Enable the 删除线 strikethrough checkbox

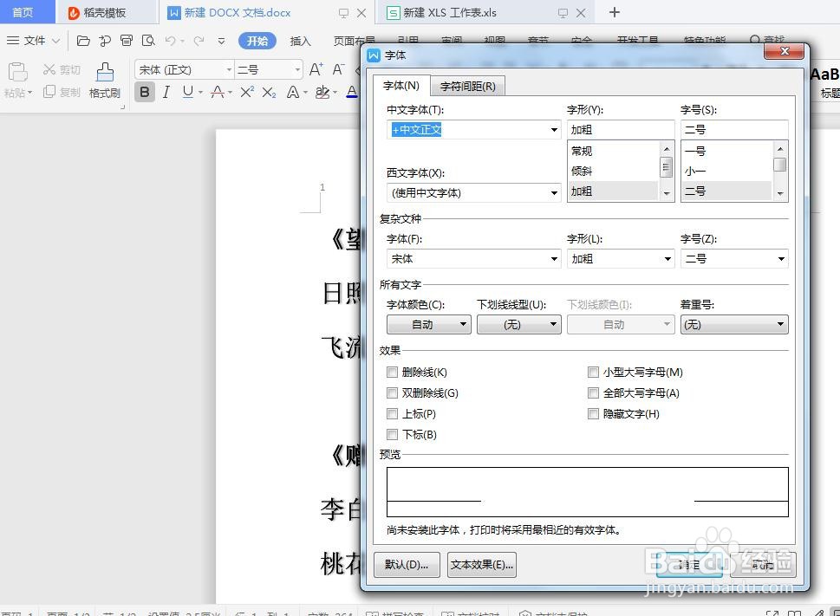(393, 372)
